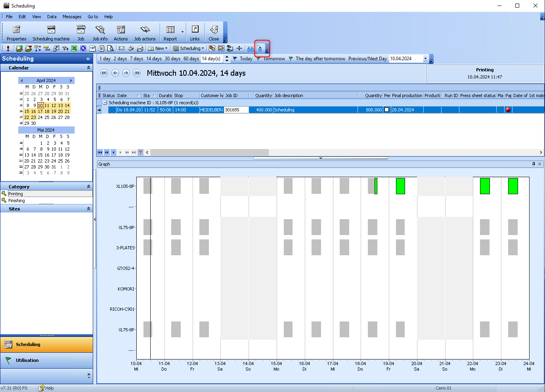The image size is (545, 392).
Task: Collapse the Scheduling side panel
Action: tap(88, 59)
